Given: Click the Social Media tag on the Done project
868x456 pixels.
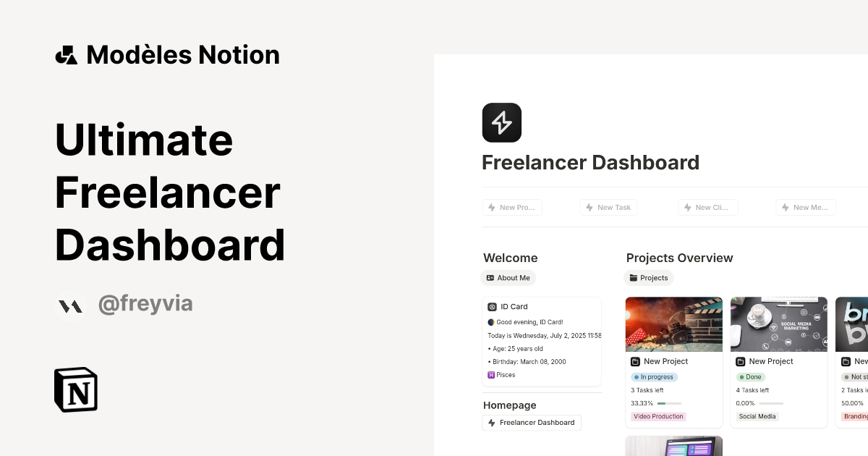Looking at the screenshot, I should click(757, 416).
